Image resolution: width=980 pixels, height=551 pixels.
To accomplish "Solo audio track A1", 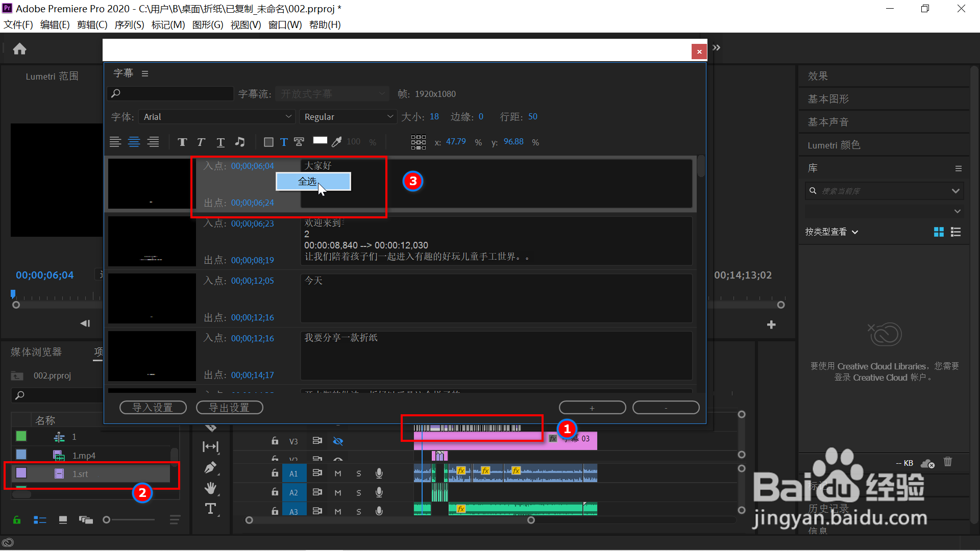I will coord(359,473).
